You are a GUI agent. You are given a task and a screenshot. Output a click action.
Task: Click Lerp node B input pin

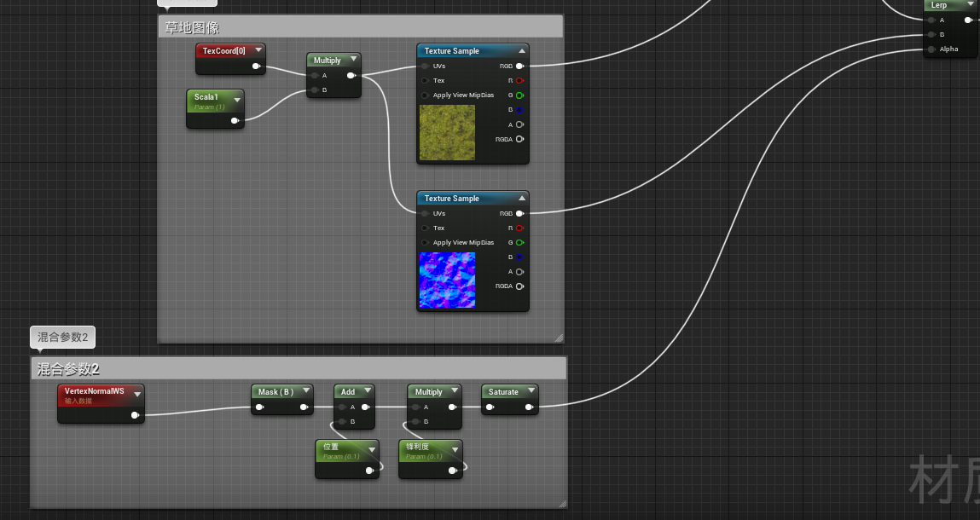[932, 34]
